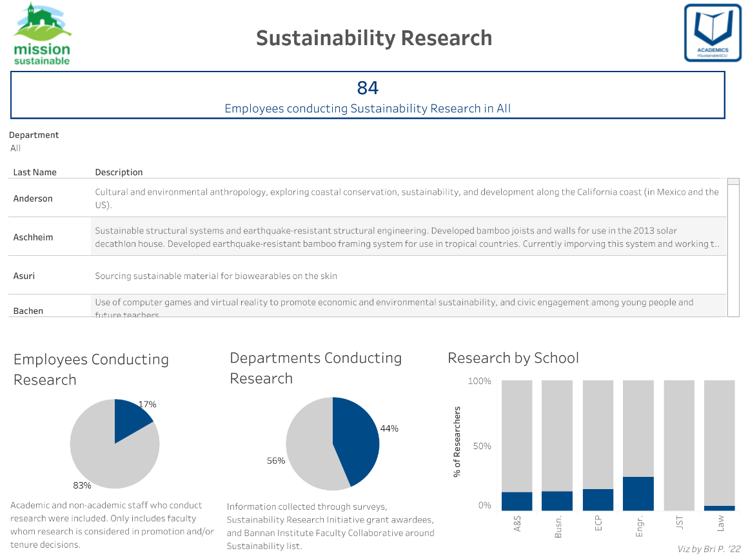The image size is (748, 560).
Task: Select the Anderson row
Action: 33,198
